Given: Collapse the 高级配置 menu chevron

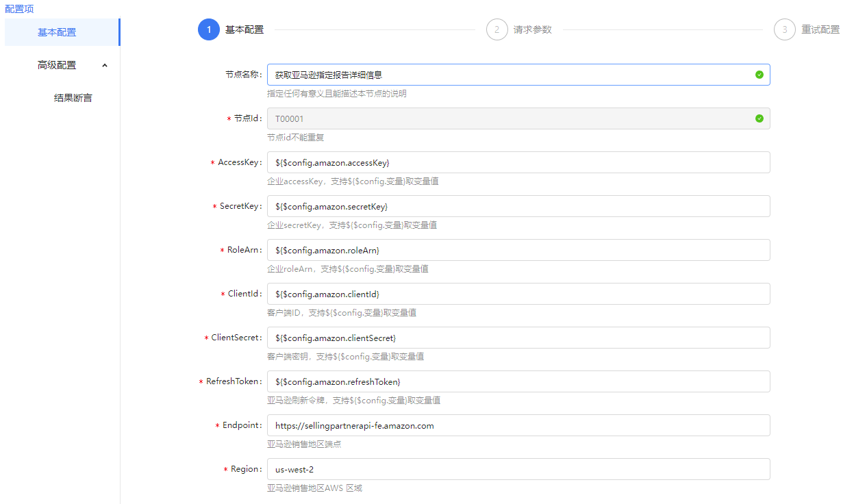Looking at the screenshot, I should 105,65.
